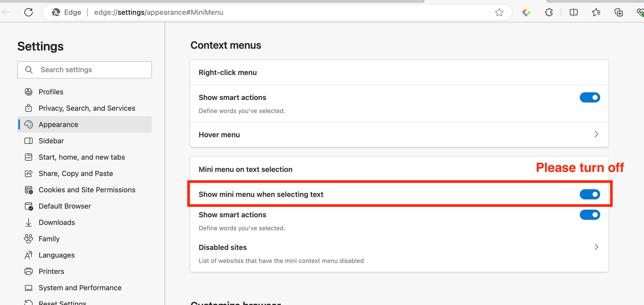Reload the current page
The height and width of the screenshot is (305, 644).
pyautogui.click(x=28, y=12)
